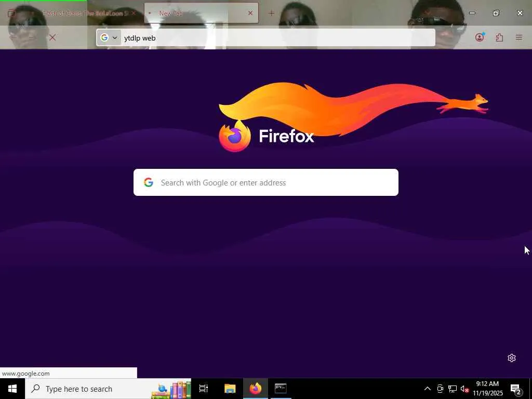Viewport: 532px width, 399px height.
Task: Open Task View from the taskbar
Action: point(204,389)
